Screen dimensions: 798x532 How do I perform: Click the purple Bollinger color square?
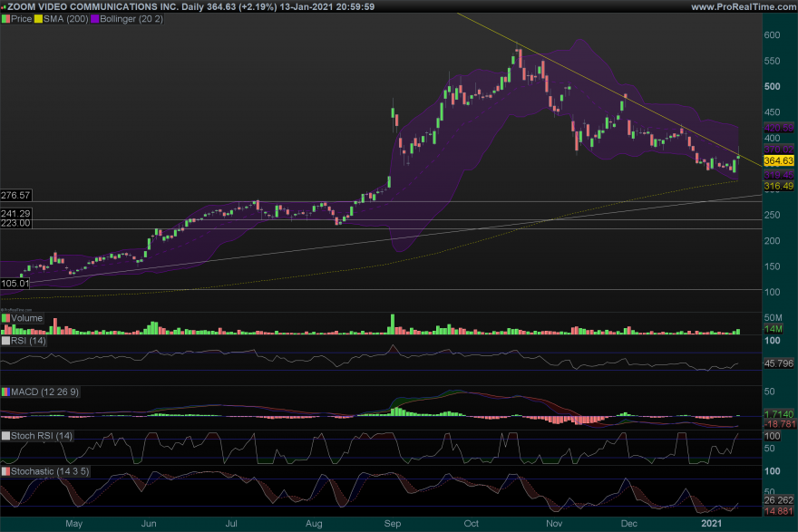[x=94, y=19]
